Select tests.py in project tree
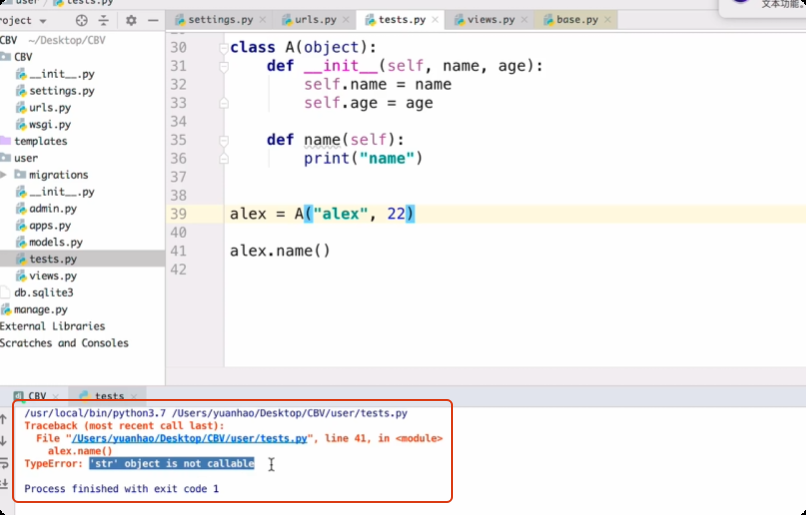The width and height of the screenshot is (806, 515). point(52,260)
